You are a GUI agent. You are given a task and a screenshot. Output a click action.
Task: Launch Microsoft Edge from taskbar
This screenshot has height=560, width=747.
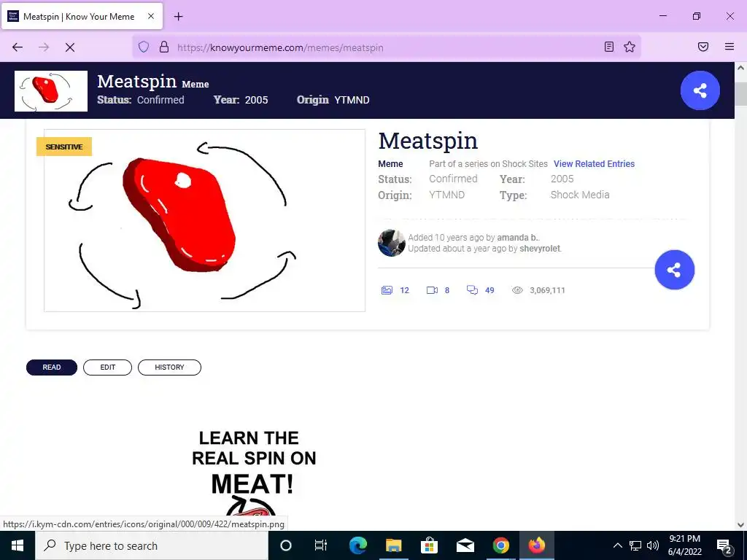click(358, 545)
